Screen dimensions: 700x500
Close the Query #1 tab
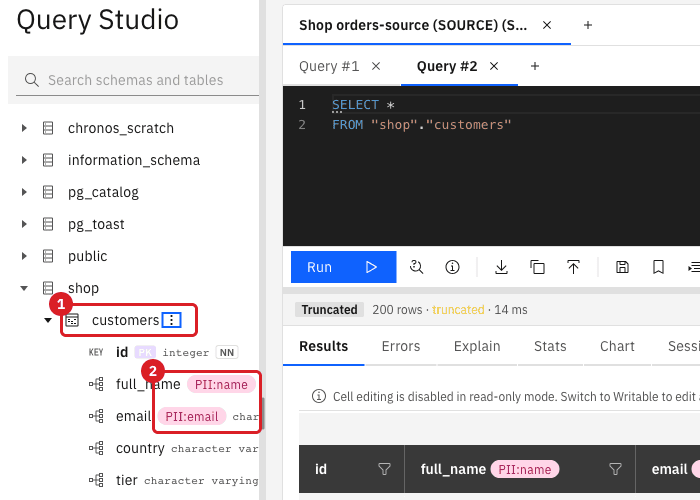click(x=376, y=66)
